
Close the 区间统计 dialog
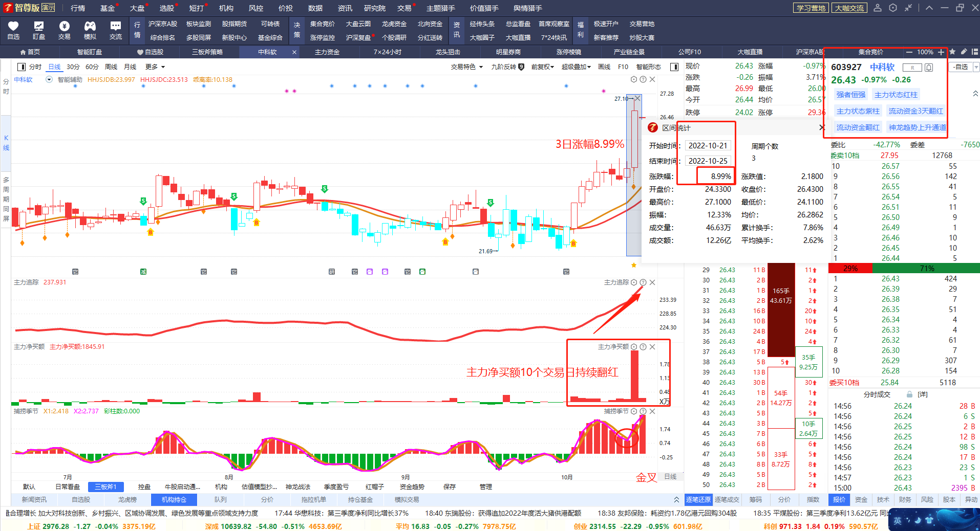click(x=822, y=127)
